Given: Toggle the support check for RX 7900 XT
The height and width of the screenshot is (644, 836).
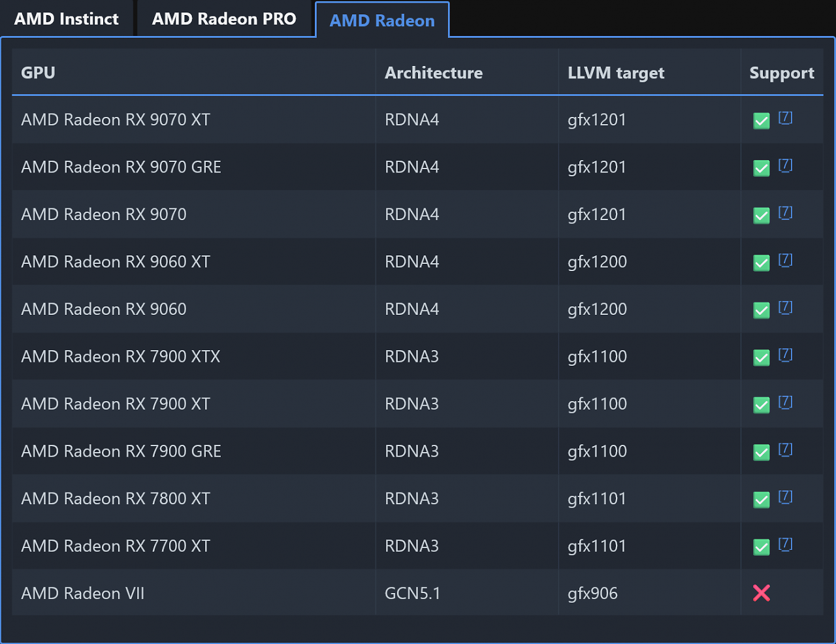Looking at the screenshot, I should pyautogui.click(x=761, y=405).
